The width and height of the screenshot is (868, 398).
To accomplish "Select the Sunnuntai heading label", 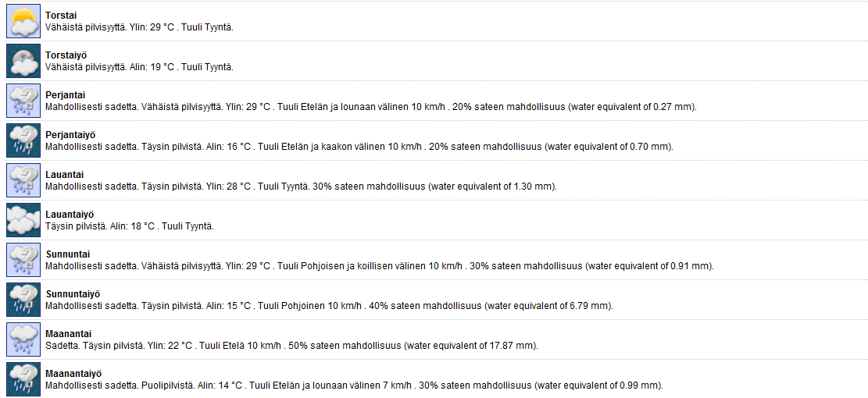I will (67, 254).
